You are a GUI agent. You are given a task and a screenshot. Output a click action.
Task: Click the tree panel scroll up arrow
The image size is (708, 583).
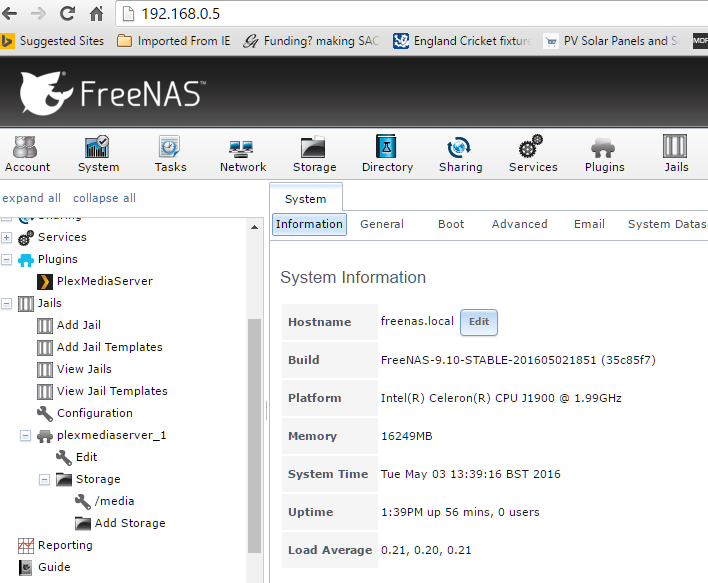click(x=255, y=227)
